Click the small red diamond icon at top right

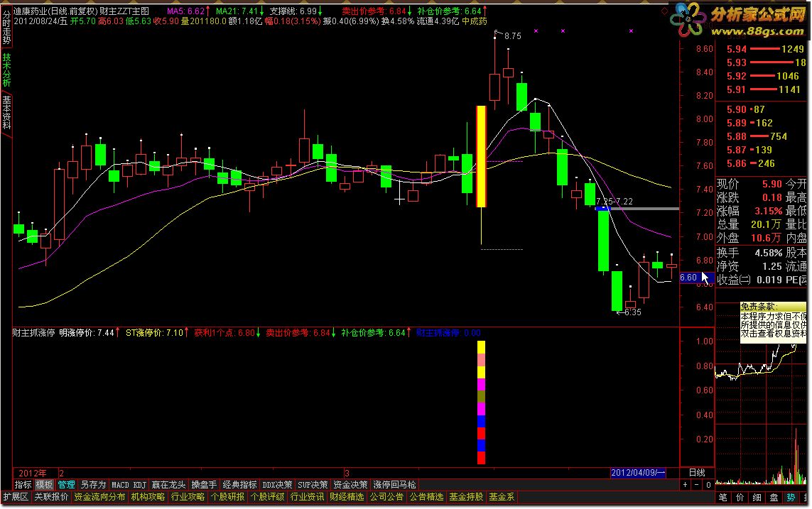point(664,11)
